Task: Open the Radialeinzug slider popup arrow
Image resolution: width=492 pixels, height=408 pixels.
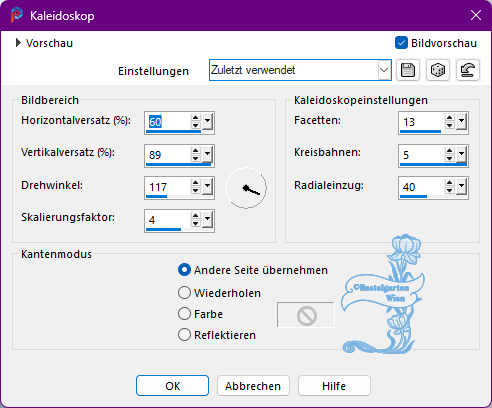Action: pos(461,187)
